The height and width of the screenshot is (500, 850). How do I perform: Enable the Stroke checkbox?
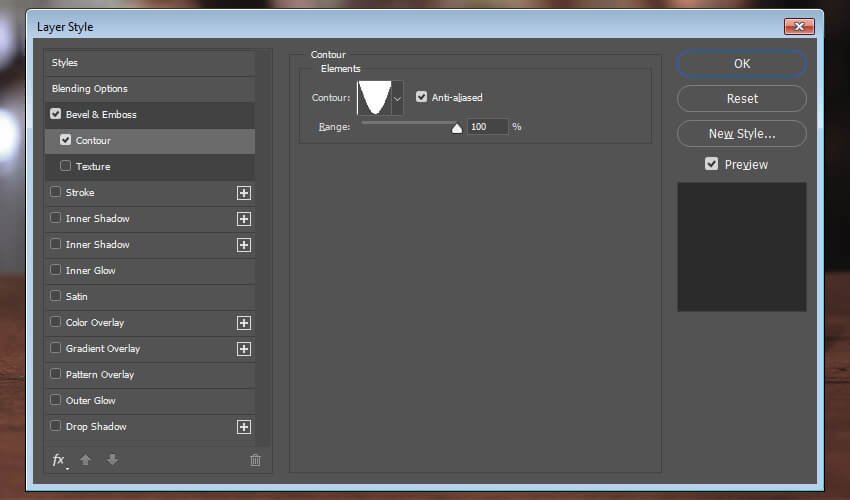click(x=55, y=191)
